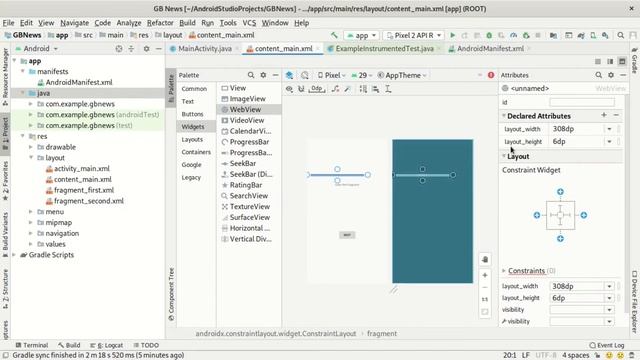Open the Pixel 2 API R device dropdown

[413, 36]
